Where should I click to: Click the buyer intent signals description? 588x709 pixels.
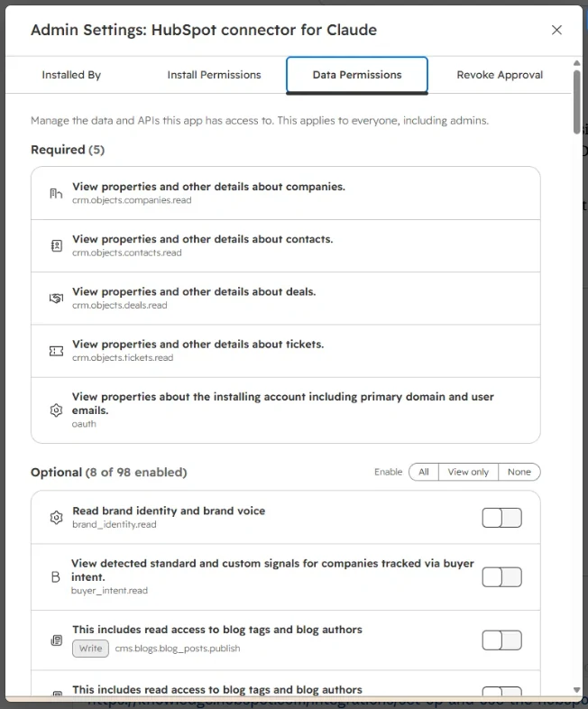[272, 570]
